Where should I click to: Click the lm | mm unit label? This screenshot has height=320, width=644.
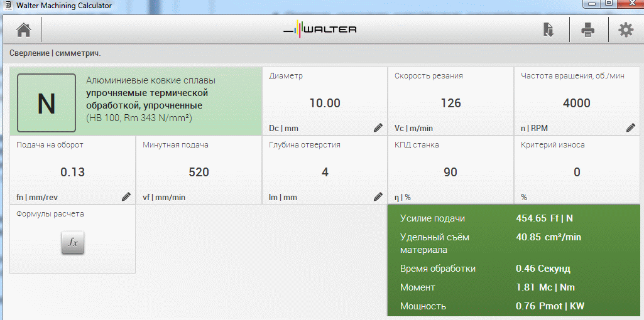click(x=283, y=197)
